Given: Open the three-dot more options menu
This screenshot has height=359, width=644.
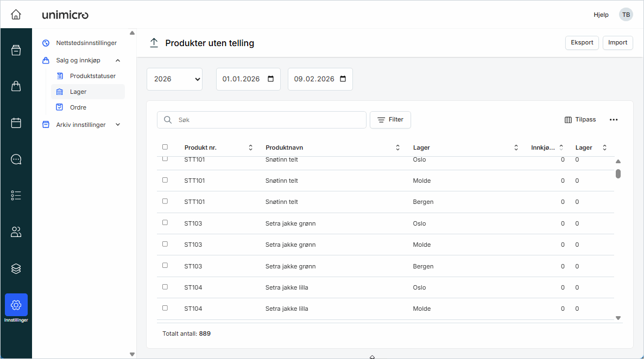Looking at the screenshot, I should 614,120.
